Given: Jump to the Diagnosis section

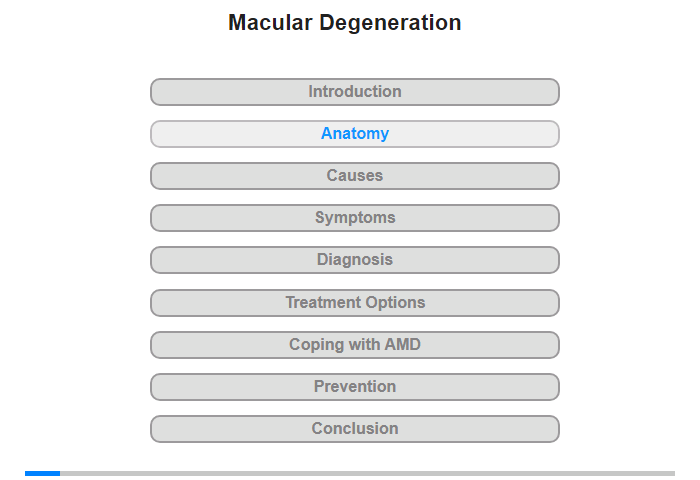Looking at the screenshot, I should click(x=354, y=260).
